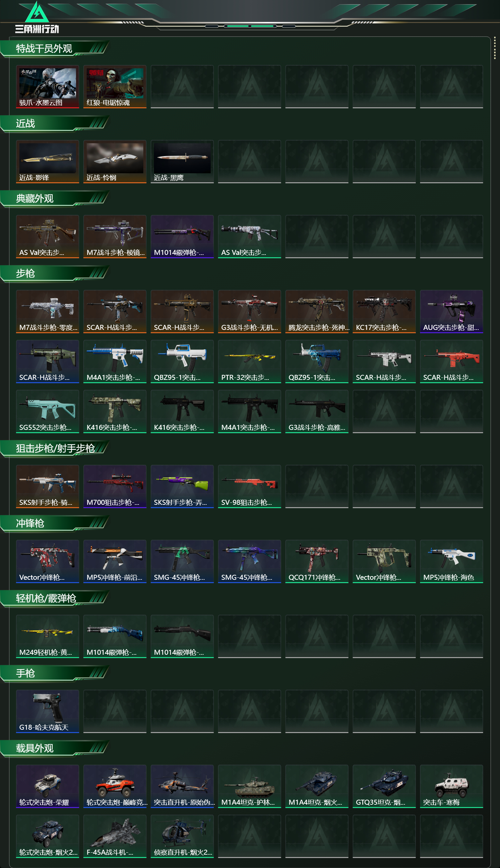Select the SG552突击步枪 teal skin
The height and width of the screenshot is (868, 500).
click(x=47, y=412)
